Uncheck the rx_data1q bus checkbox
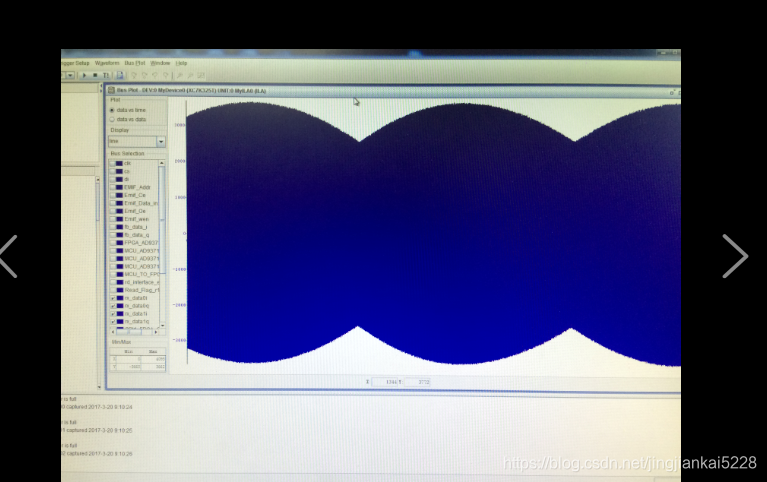 [113, 321]
